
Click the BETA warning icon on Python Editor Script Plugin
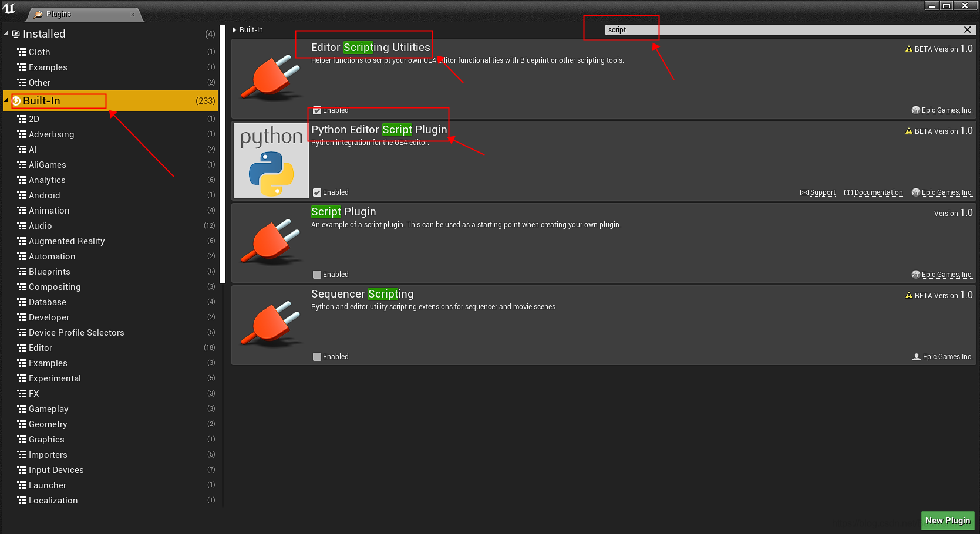(909, 131)
